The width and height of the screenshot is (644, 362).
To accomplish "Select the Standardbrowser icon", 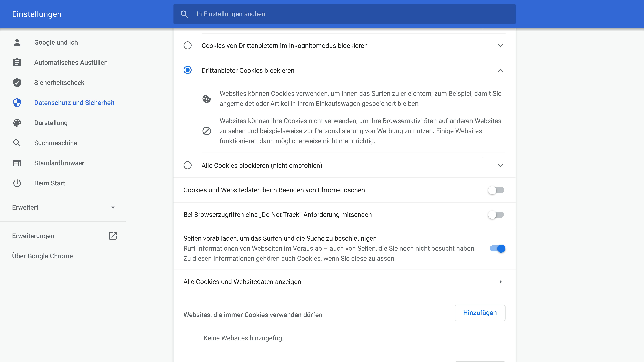I will pyautogui.click(x=17, y=163).
